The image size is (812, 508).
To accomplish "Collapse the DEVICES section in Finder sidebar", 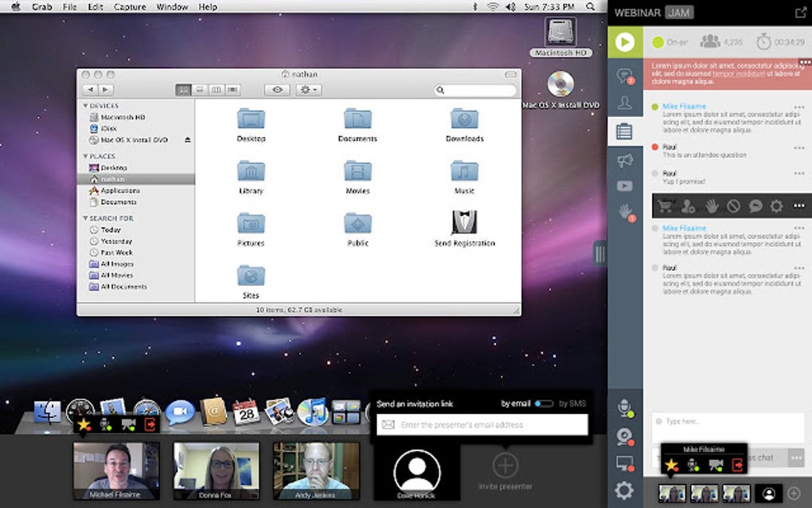I will pyautogui.click(x=86, y=106).
